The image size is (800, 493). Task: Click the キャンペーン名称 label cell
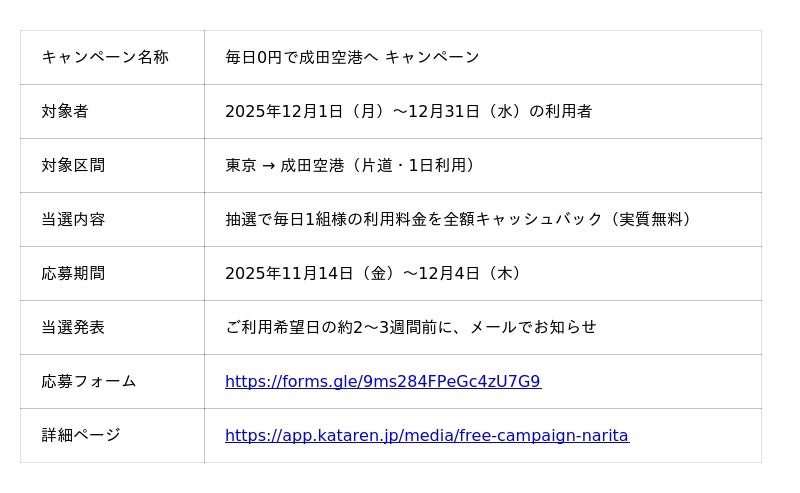pos(105,57)
